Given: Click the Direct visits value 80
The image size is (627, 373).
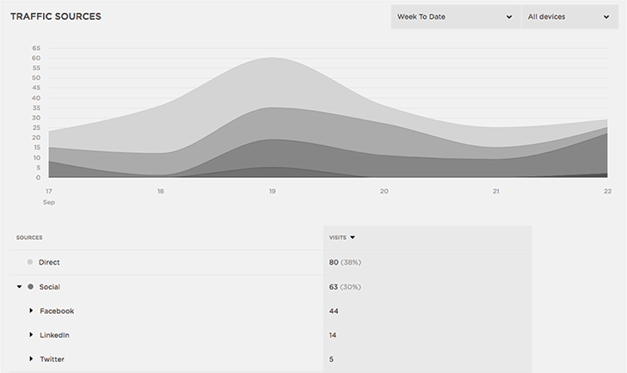Looking at the screenshot, I should (334, 262).
